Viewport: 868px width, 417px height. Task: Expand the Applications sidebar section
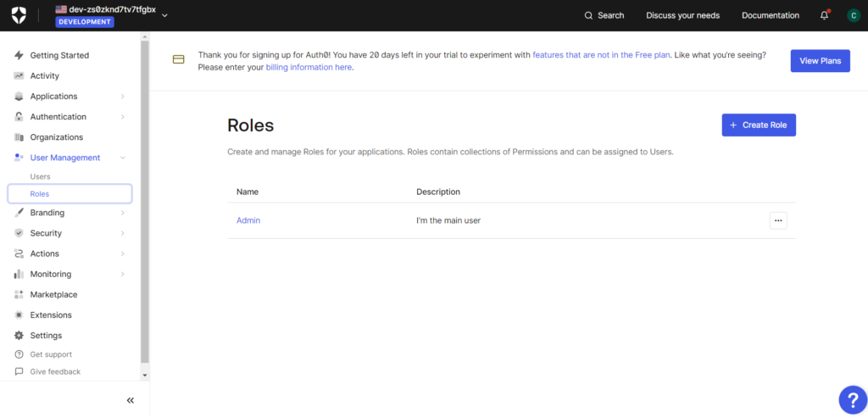(x=123, y=97)
